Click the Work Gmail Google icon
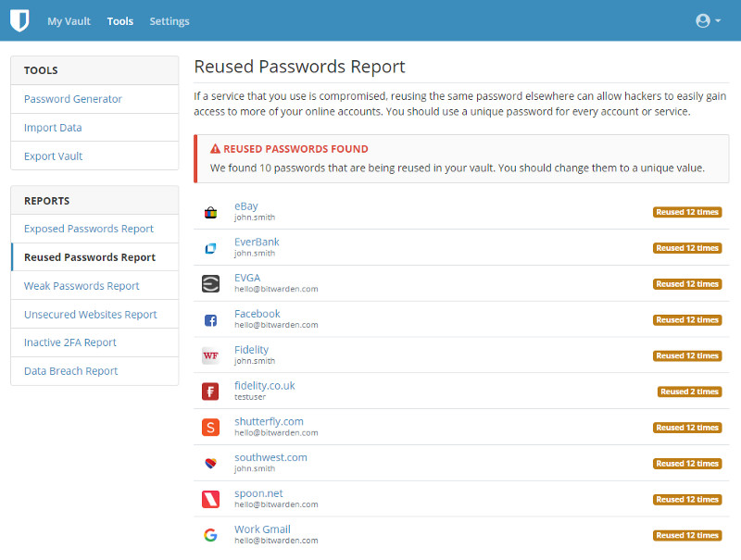The height and width of the screenshot is (560, 741). point(210,535)
